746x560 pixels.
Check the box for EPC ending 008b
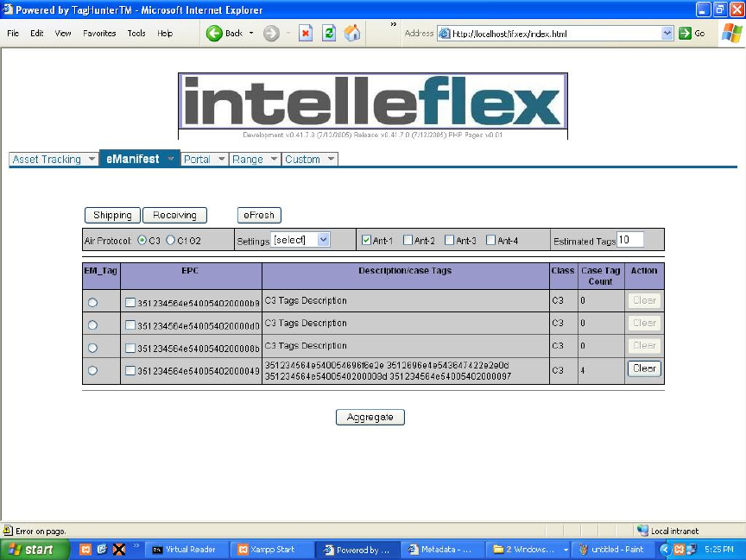click(x=130, y=348)
